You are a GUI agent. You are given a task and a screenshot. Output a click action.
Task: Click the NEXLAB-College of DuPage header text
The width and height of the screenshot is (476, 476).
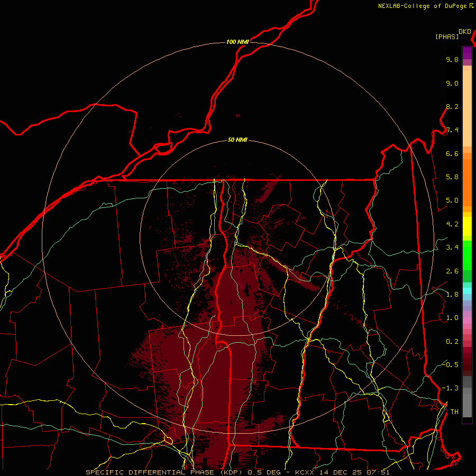pos(422,6)
